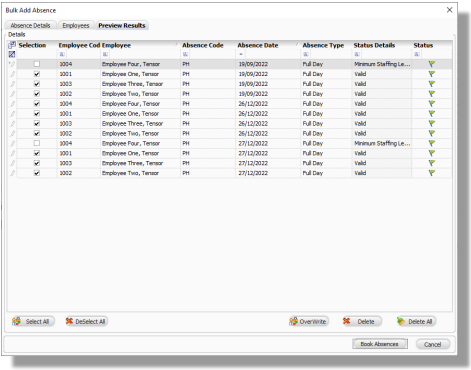Click the edit pencil for row 1002 on 27/12/2022

tap(12, 173)
